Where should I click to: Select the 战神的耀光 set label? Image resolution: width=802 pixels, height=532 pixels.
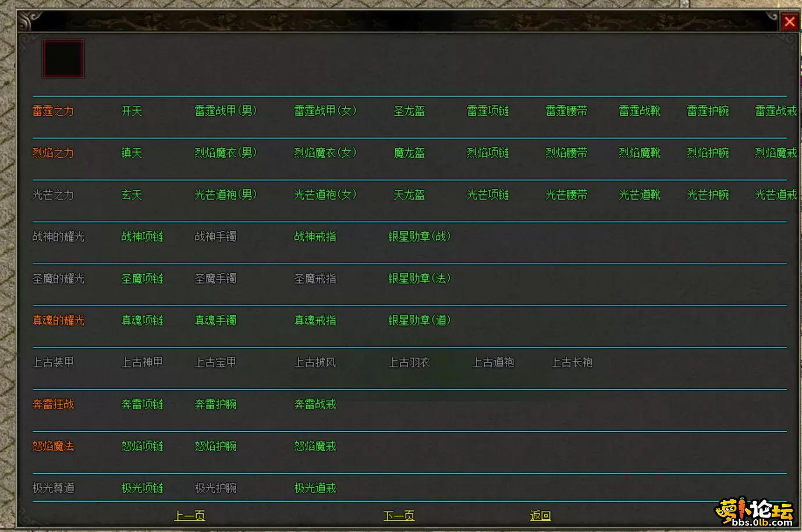coord(58,236)
